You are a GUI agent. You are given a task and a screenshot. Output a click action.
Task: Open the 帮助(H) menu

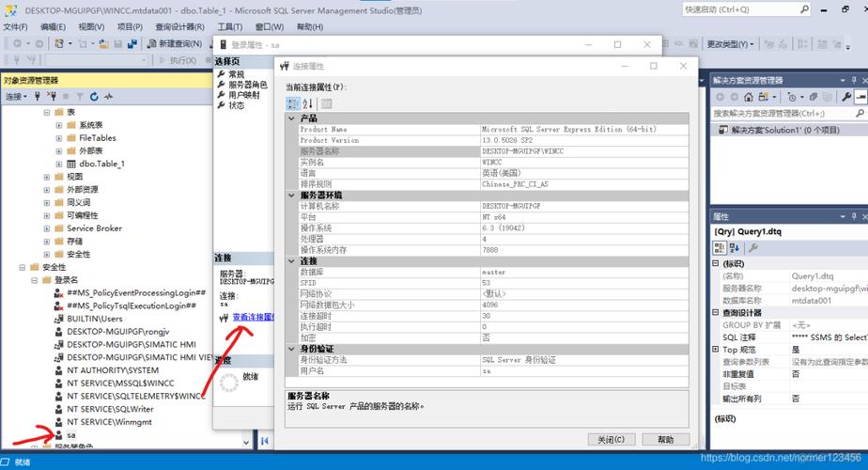(x=310, y=26)
